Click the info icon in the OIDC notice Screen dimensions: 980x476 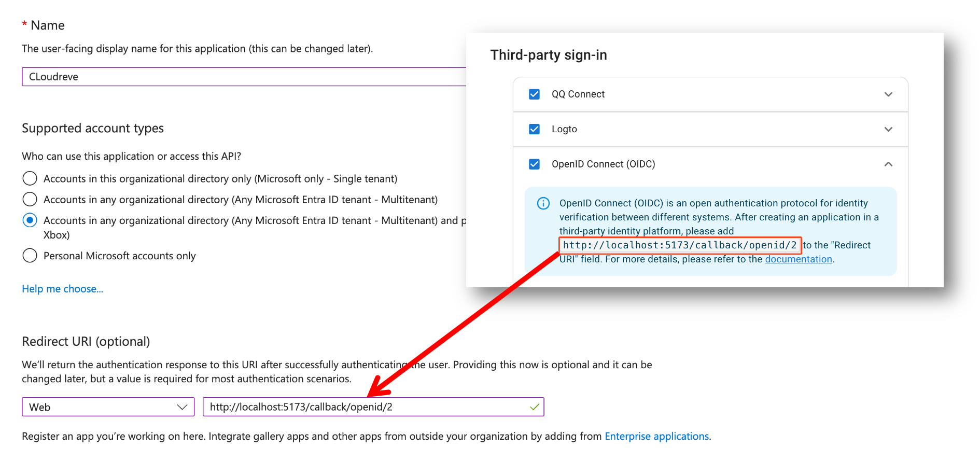[543, 203]
